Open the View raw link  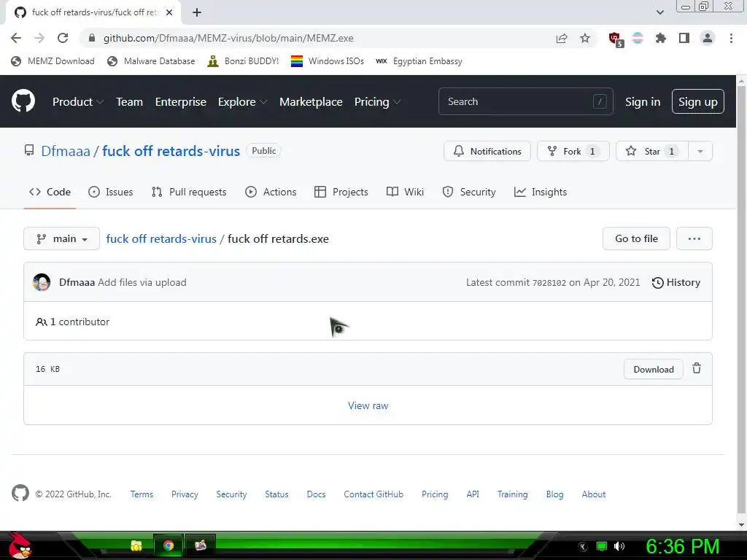368,405
